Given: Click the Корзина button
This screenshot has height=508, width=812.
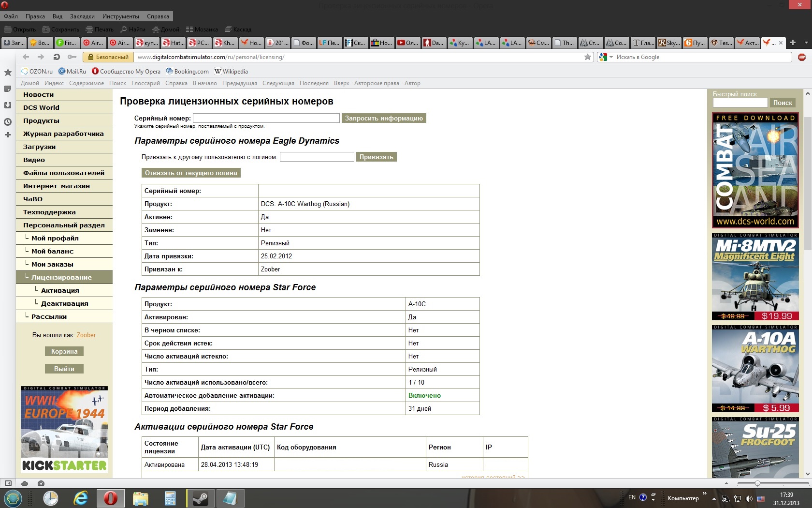Looking at the screenshot, I should click(64, 351).
